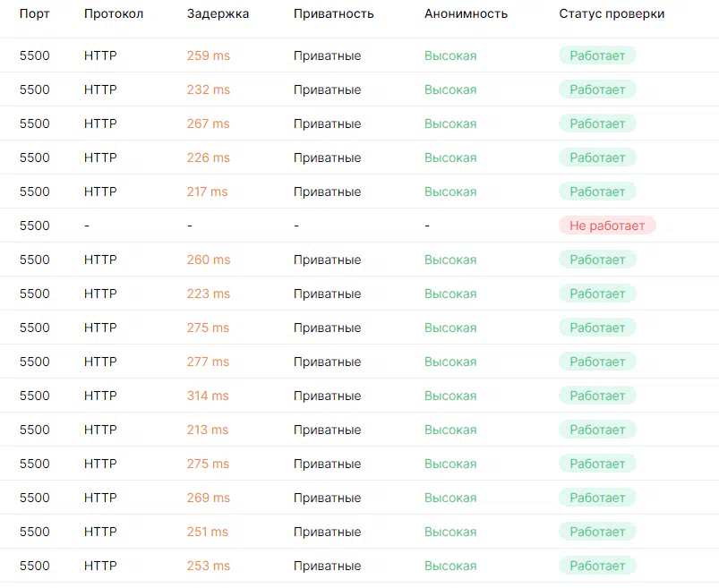Click HTTP in the 269 ms row
This screenshot has width=719, height=588.
click(100, 498)
